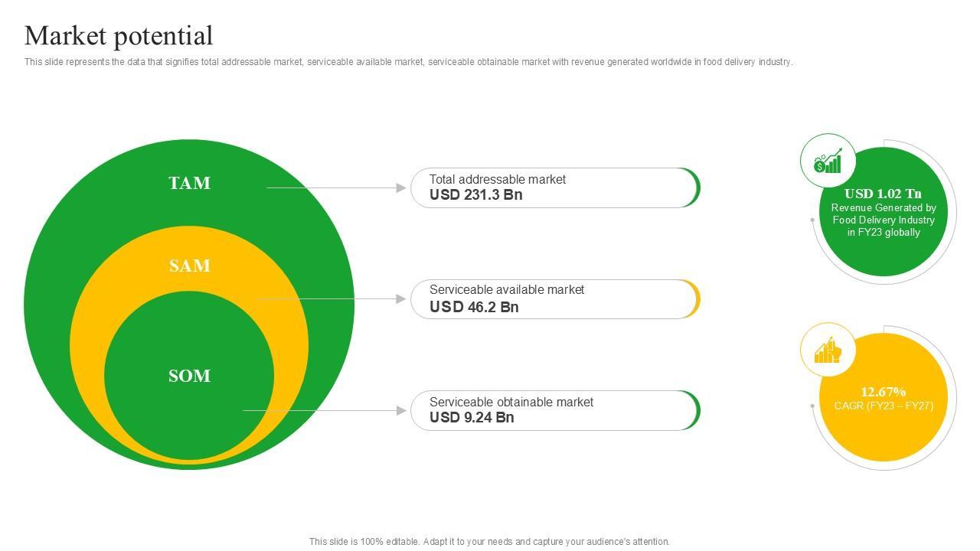
Task: Select the USD 1.02 Tn figure
Action: pos(883,194)
